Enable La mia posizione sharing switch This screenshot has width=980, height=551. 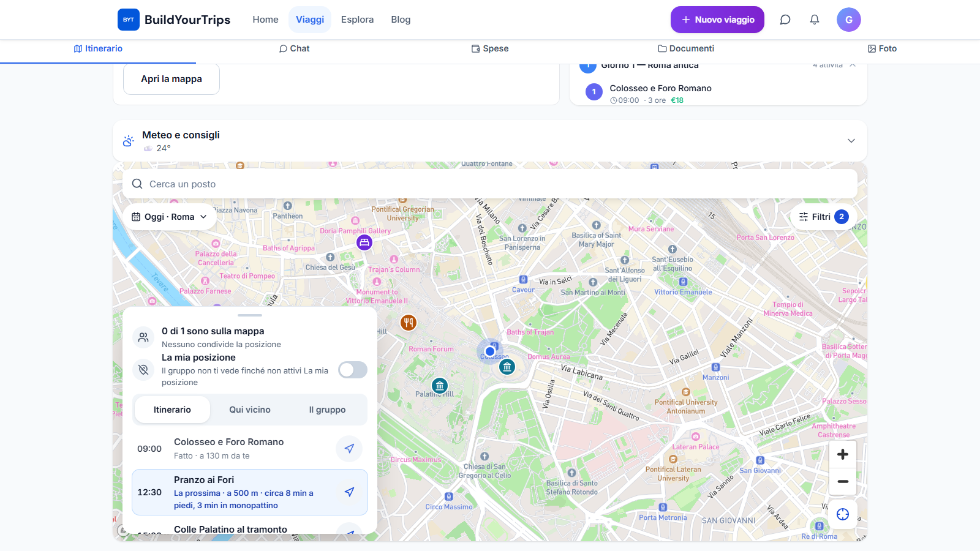[353, 370]
